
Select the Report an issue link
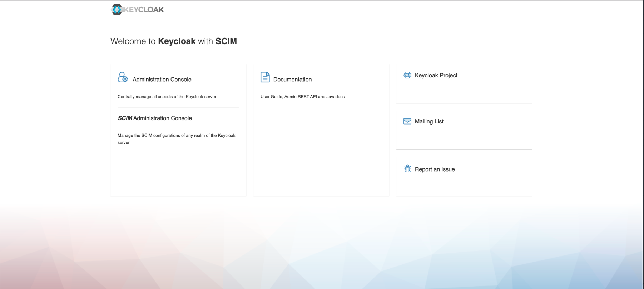pyautogui.click(x=435, y=169)
